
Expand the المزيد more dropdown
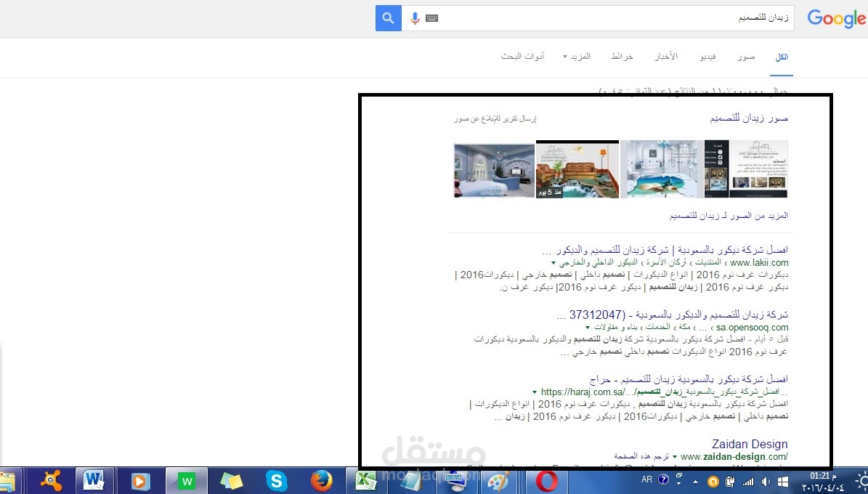point(577,57)
